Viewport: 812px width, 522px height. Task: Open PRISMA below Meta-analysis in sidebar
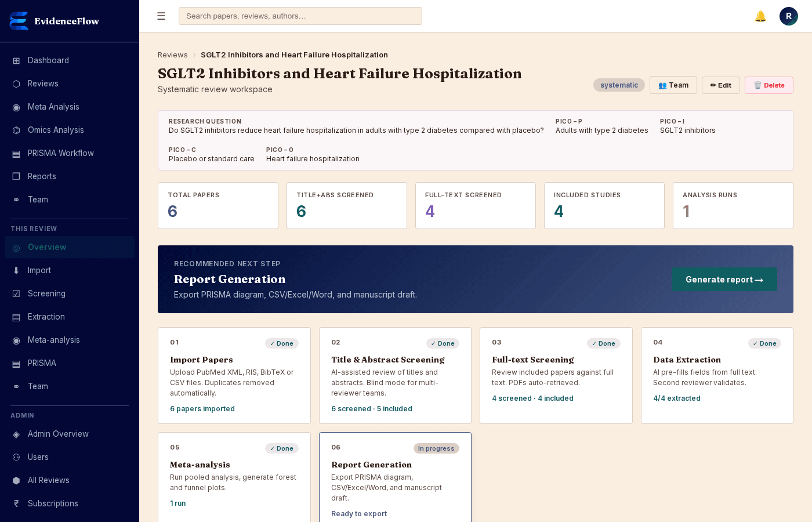70,363
